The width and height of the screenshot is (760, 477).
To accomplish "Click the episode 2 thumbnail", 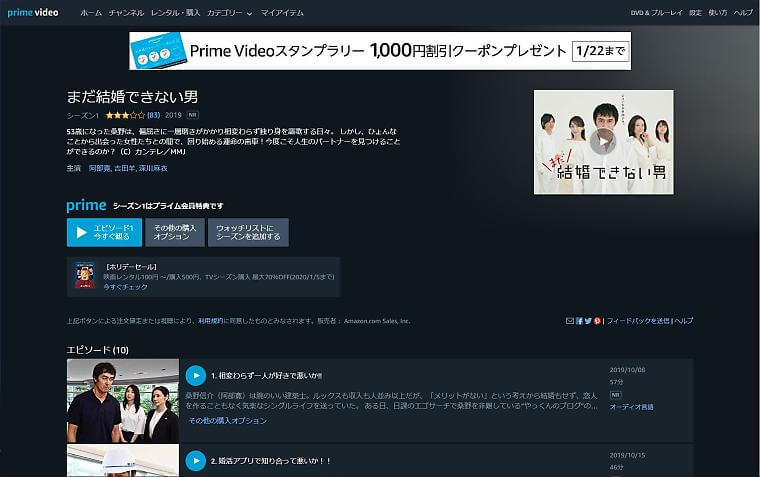I will [123, 461].
